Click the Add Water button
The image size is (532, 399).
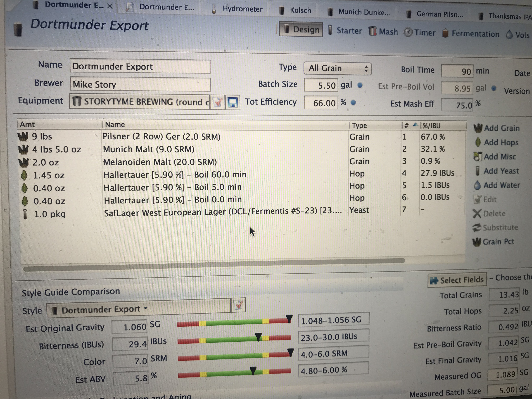(497, 185)
